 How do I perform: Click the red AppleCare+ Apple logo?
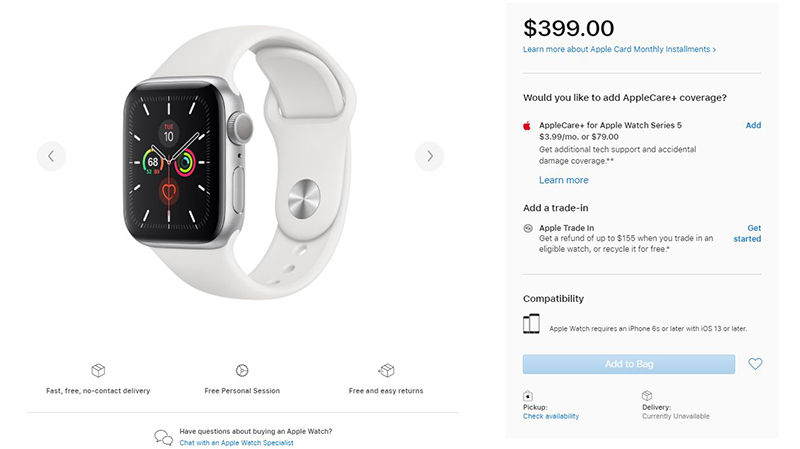click(x=527, y=126)
